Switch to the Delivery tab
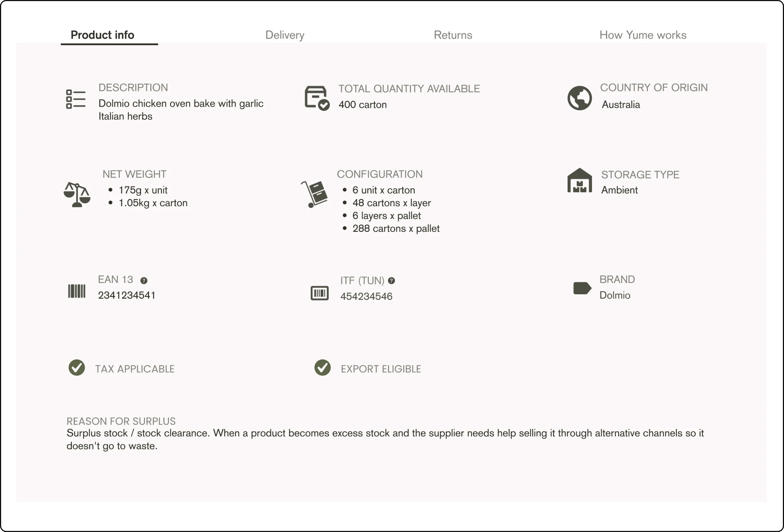The image size is (784, 532). (285, 35)
